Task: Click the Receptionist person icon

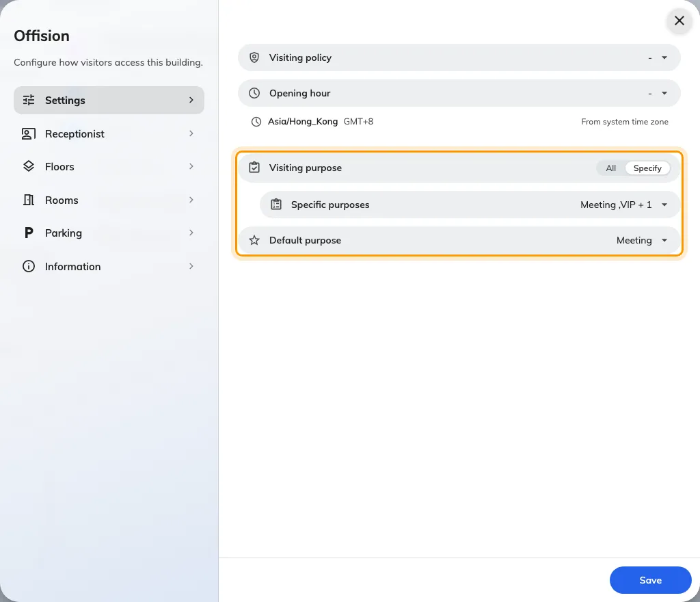Action: point(29,133)
